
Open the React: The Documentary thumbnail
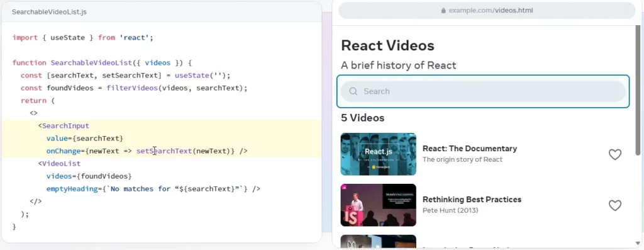coord(378,154)
